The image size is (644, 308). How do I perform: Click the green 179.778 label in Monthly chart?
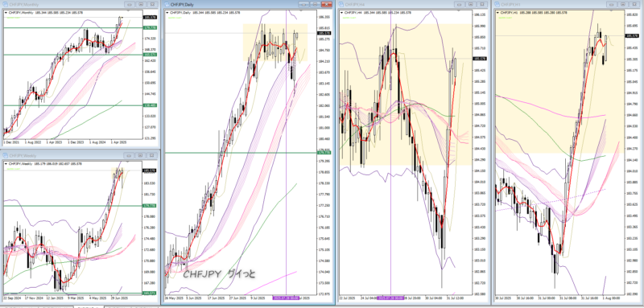(x=150, y=27)
